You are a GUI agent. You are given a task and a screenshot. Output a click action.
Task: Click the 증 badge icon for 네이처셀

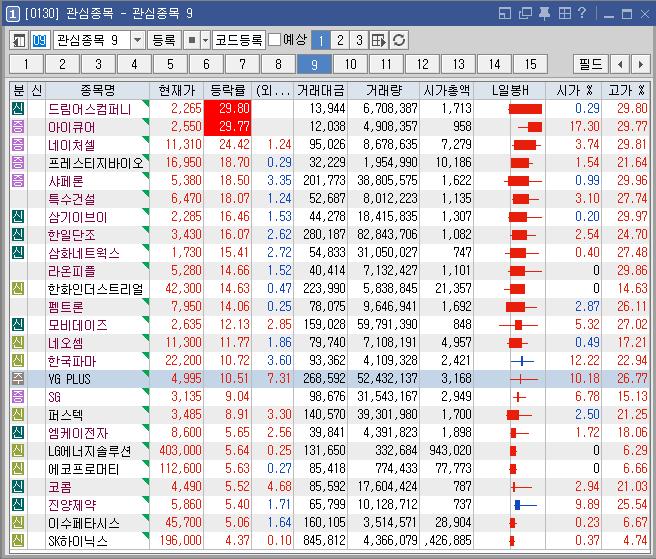tap(18, 145)
